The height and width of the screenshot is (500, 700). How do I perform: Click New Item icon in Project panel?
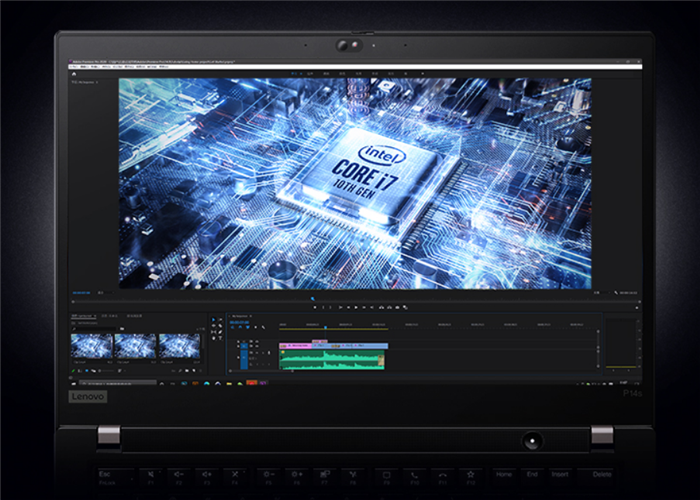coord(194,371)
